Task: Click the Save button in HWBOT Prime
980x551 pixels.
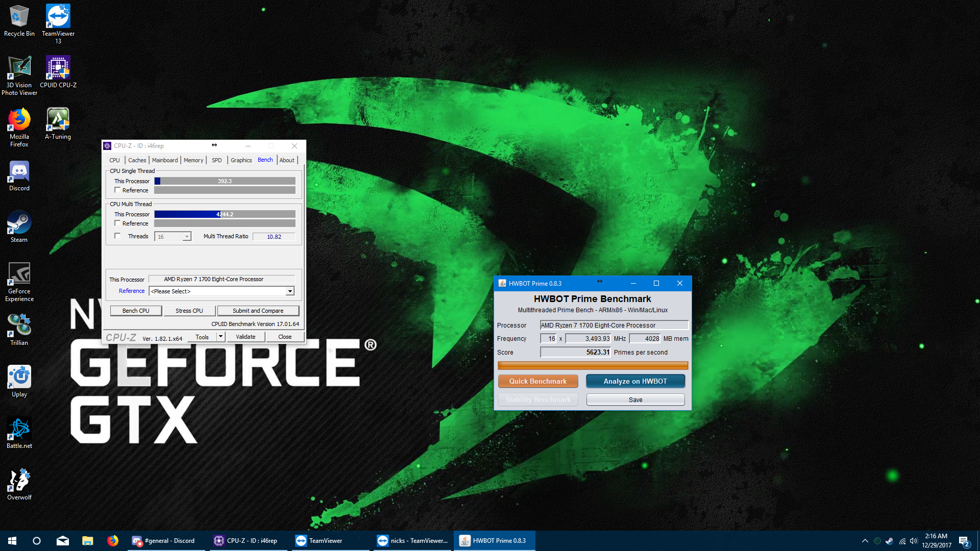Action: (x=635, y=399)
